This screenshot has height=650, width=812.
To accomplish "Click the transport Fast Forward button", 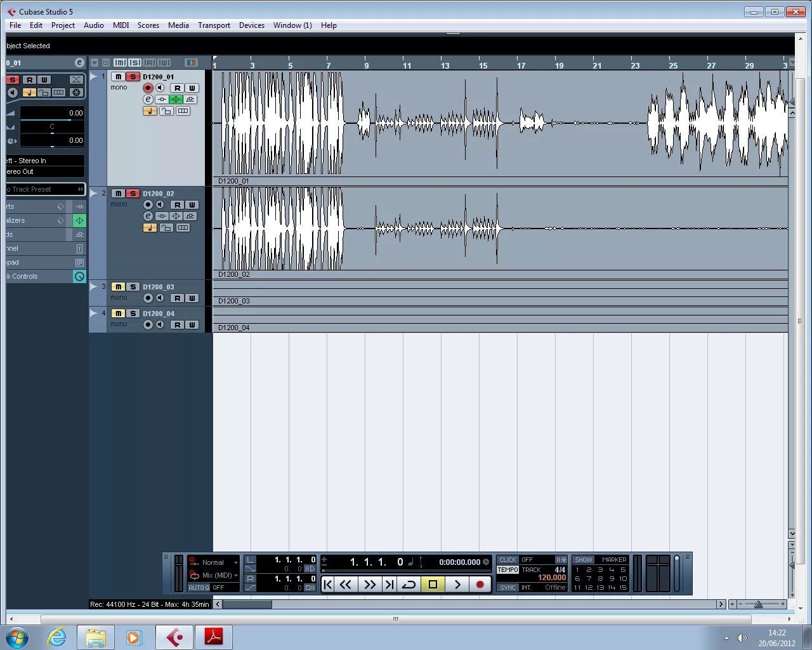I will pyautogui.click(x=370, y=585).
